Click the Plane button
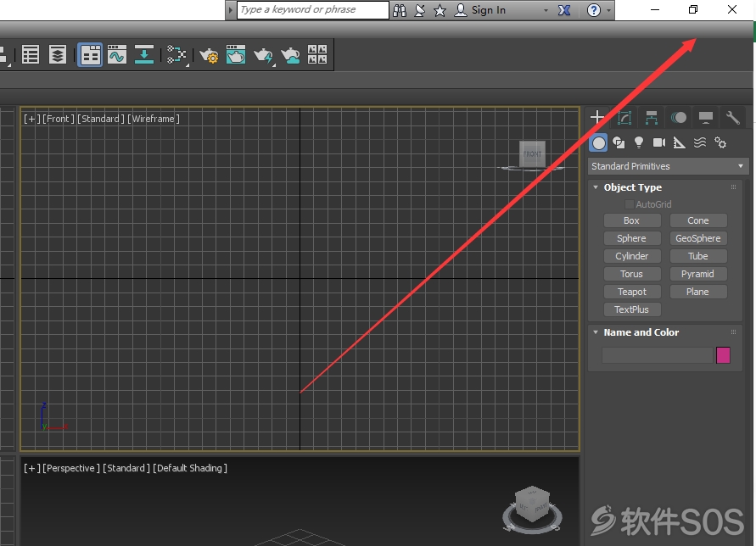This screenshot has width=756, height=546. (698, 292)
